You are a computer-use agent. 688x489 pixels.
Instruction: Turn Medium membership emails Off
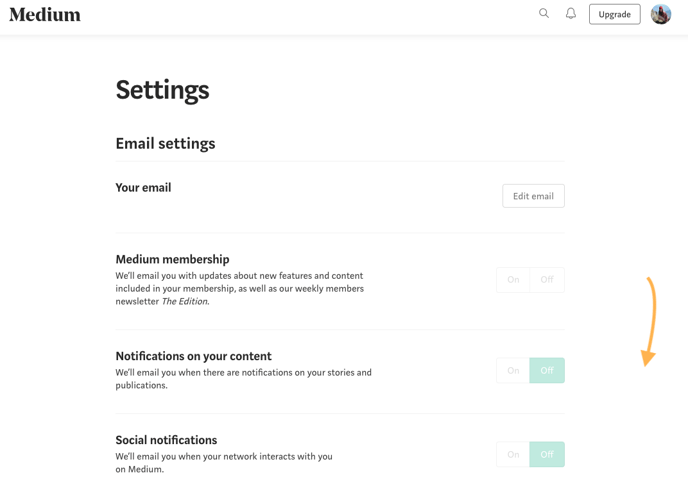547,280
